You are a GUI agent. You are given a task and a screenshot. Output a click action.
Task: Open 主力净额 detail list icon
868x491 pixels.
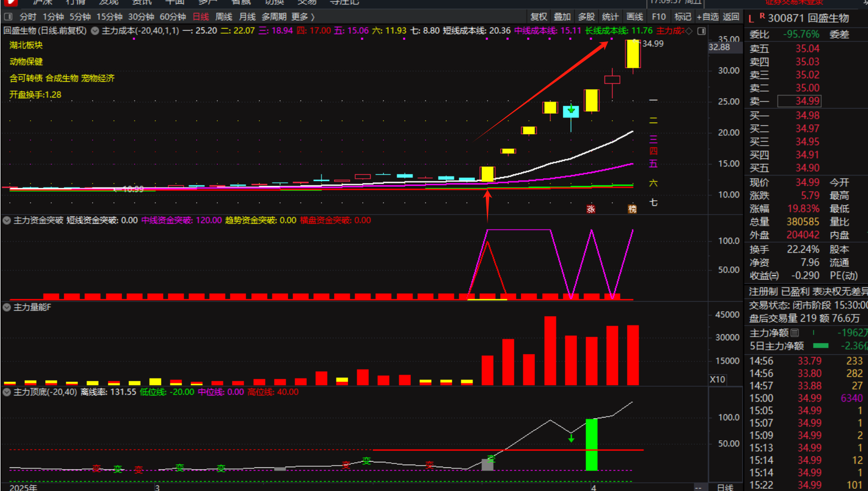(795, 333)
